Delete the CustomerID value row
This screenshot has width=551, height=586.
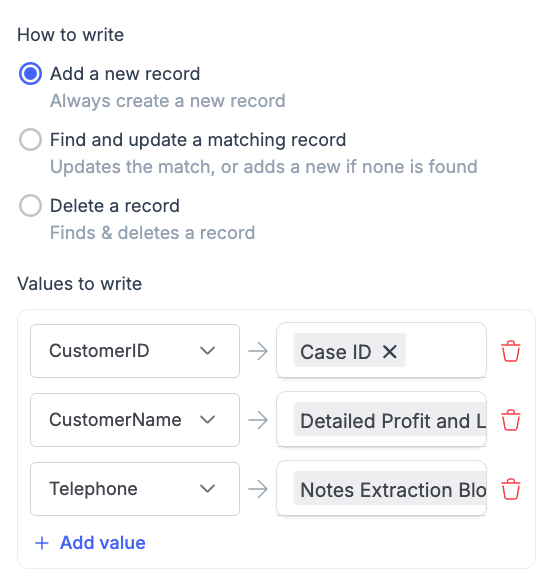coord(511,351)
